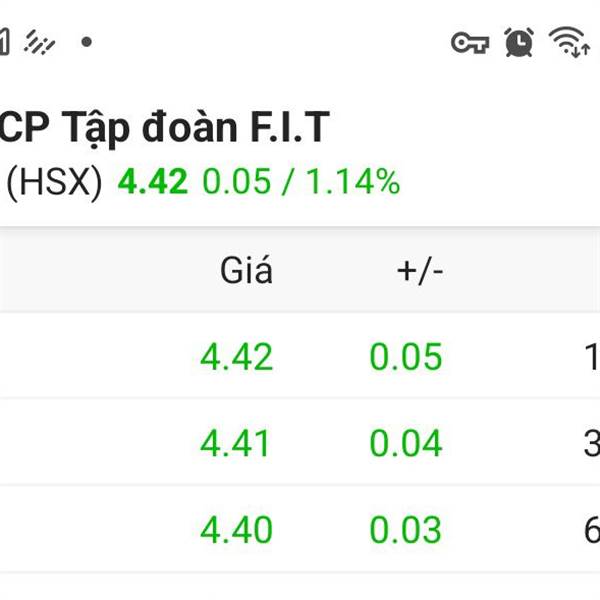This screenshot has width=600, height=600.
Task: Tap the bold 4.42 current price in header
Action: coord(152,181)
